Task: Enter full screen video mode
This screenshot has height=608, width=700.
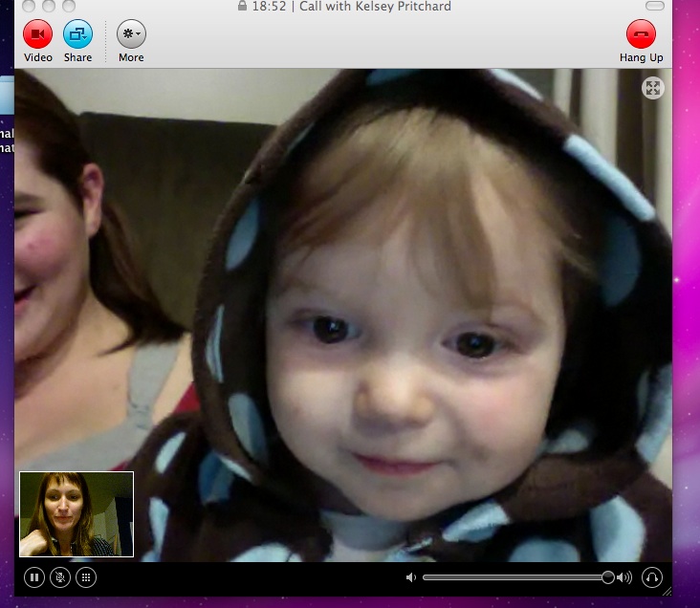Action: pyautogui.click(x=653, y=88)
